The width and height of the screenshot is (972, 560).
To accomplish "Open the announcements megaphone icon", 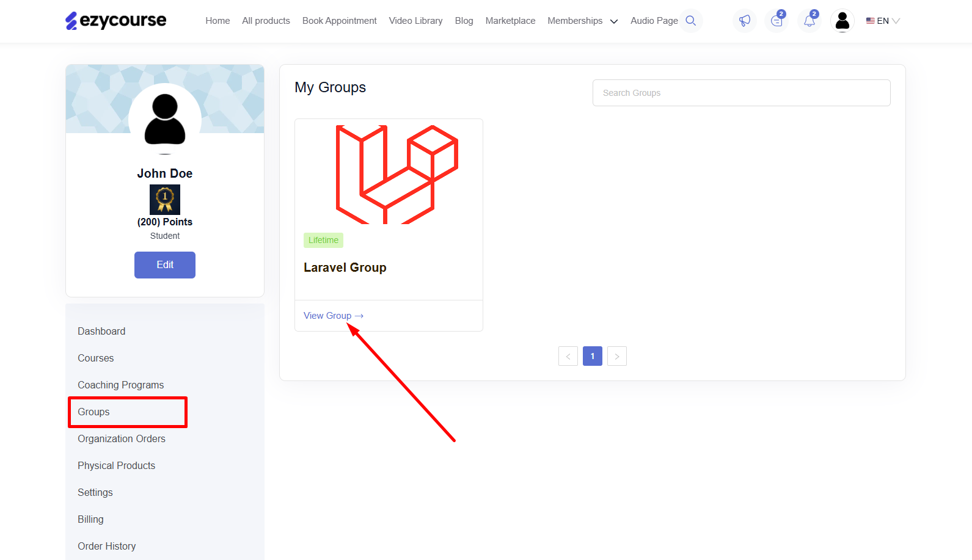I will pos(744,21).
